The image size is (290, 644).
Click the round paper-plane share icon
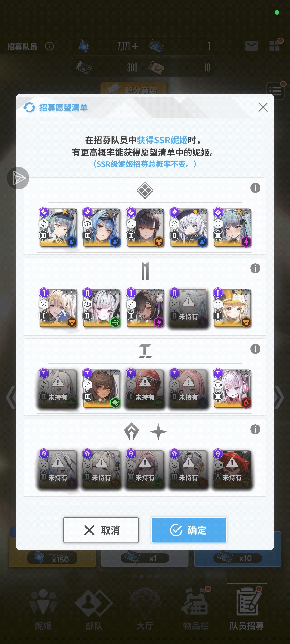coord(18,178)
